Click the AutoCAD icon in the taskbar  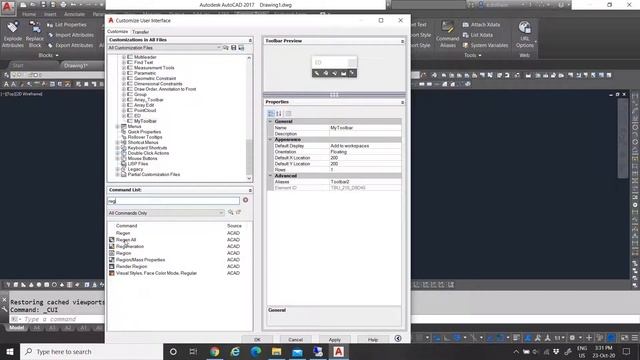pos(338,351)
